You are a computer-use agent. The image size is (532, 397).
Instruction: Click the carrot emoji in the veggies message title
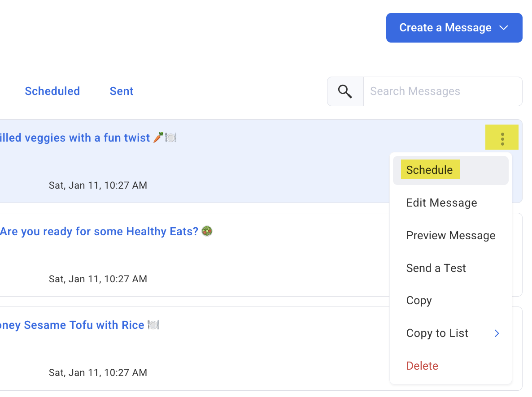[158, 137]
